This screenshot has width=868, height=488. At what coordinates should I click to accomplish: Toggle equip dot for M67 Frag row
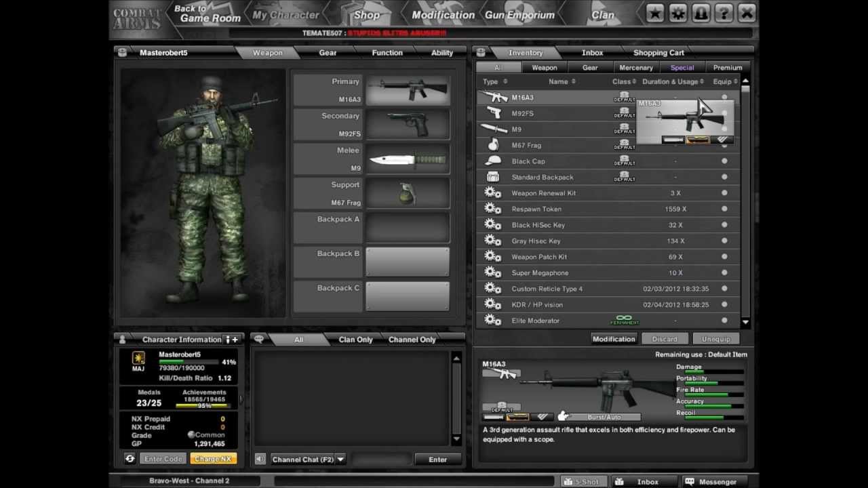(724, 145)
